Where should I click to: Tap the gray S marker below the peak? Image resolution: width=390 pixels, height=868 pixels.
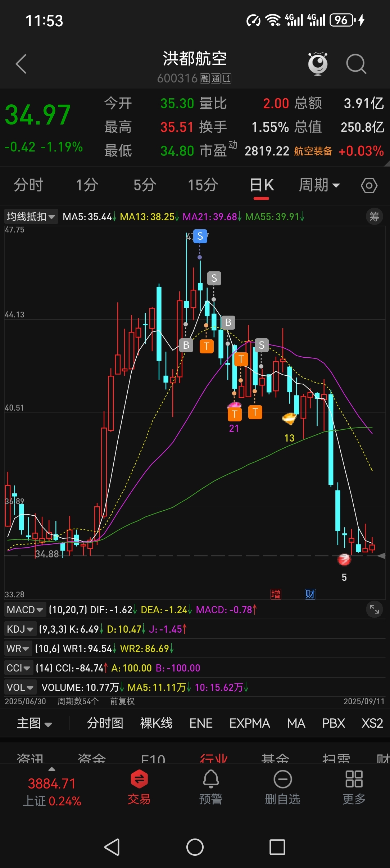[x=214, y=278]
